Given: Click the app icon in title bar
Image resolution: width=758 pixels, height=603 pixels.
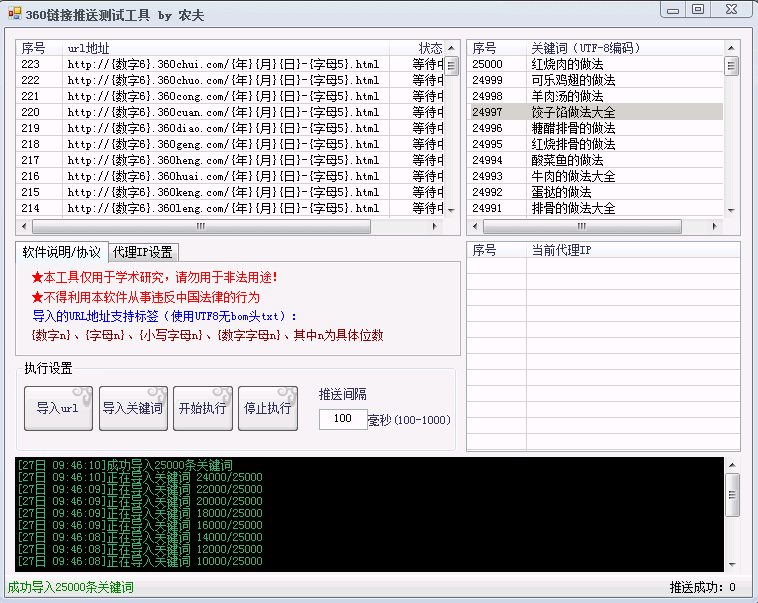Looking at the screenshot, I should pyautogui.click(x=15, y=14).
